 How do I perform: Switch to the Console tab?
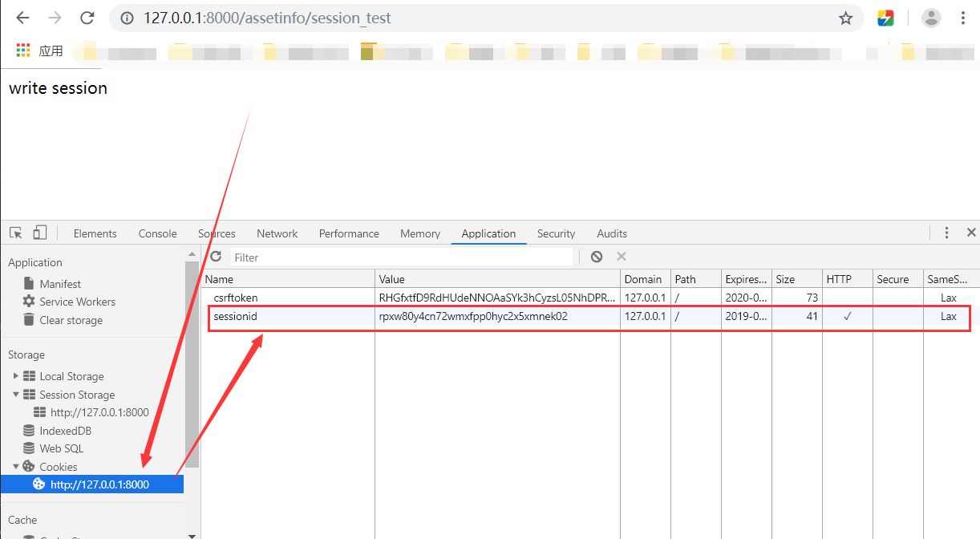click(x=157, y=233)
